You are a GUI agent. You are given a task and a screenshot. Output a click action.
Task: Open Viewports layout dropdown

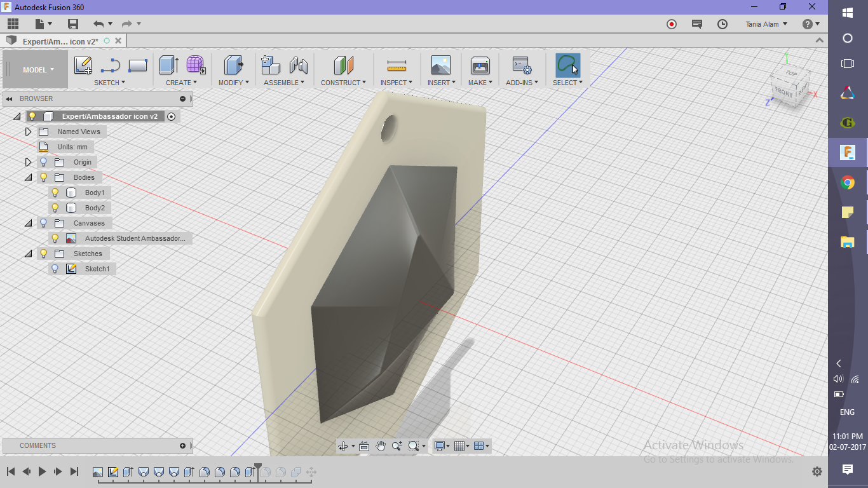(482, 446)
